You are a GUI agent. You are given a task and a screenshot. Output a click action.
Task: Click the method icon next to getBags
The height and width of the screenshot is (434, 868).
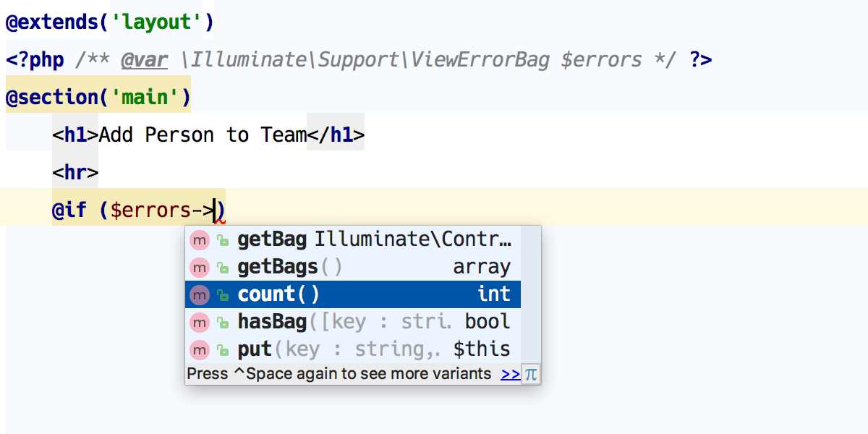click(200, 267)
